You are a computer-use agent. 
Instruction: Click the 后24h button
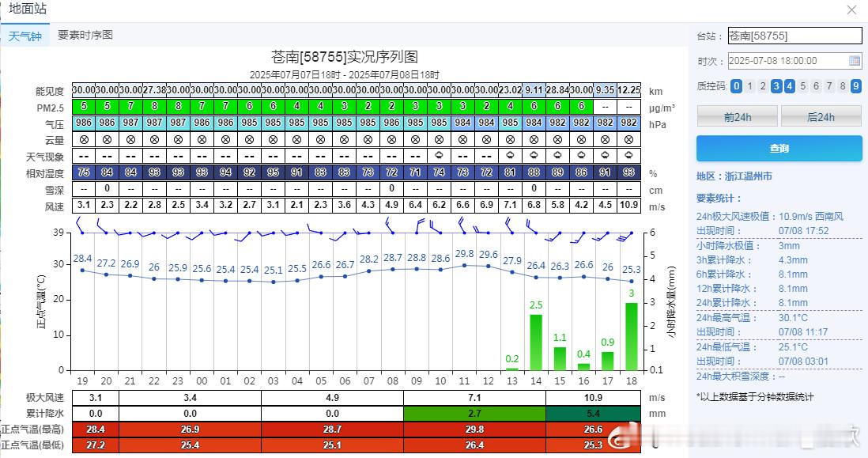[x=821, y=117]
